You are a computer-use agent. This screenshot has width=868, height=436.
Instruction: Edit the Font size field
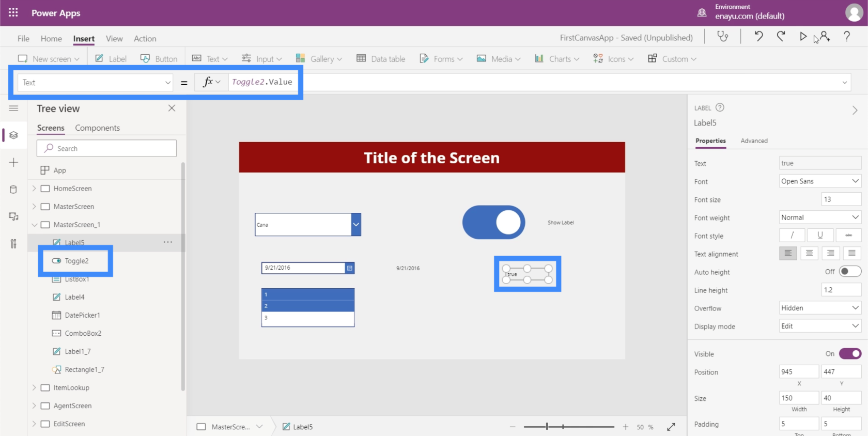(841, 199)
